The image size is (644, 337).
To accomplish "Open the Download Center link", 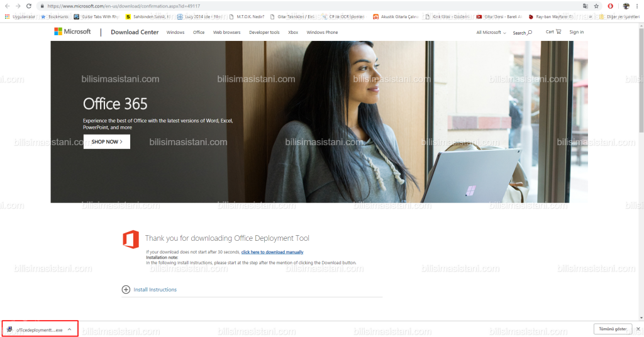I will coord(135,32).
